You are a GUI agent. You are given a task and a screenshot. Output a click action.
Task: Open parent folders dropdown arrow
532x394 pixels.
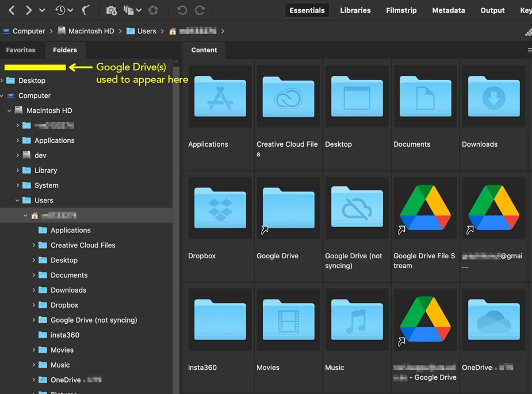point(42,10)
